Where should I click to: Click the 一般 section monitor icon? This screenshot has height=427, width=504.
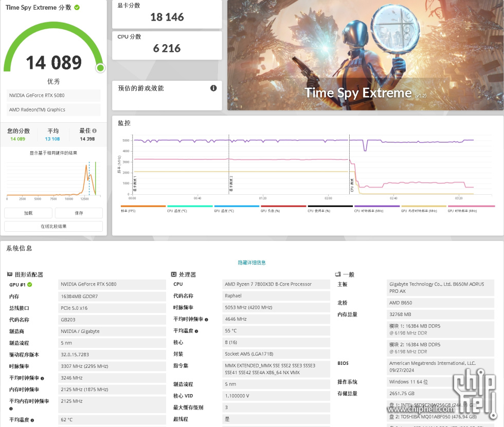click(338, 274)
